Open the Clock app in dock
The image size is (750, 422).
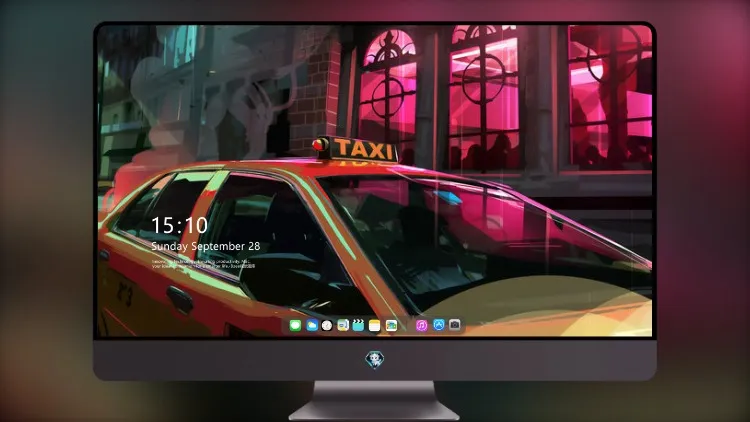(327, 325)
